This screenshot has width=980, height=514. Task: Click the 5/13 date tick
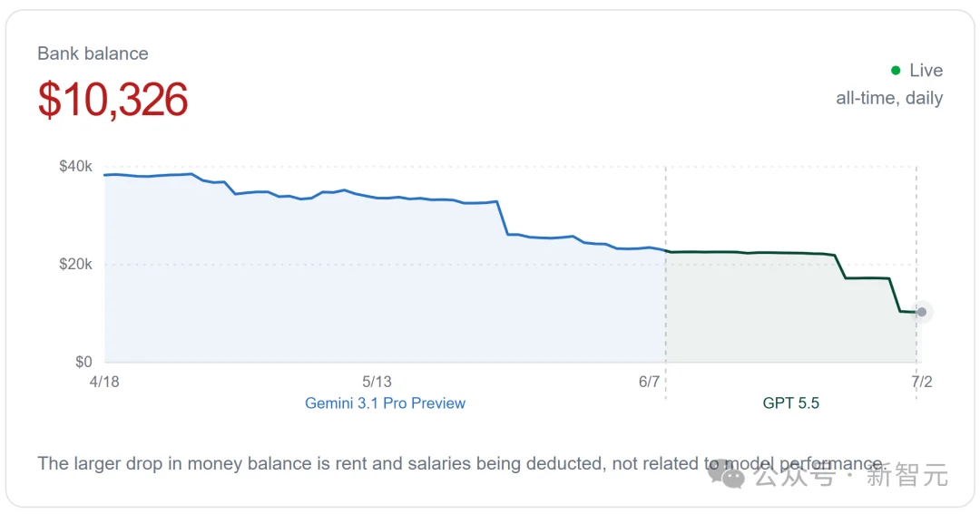377,382
